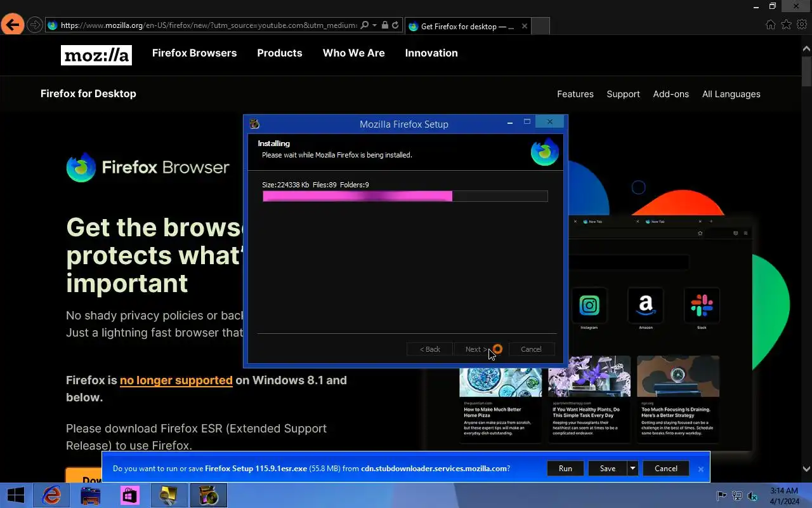Click the network tray icon
The image size is (812, 508).
click(737, 496)
